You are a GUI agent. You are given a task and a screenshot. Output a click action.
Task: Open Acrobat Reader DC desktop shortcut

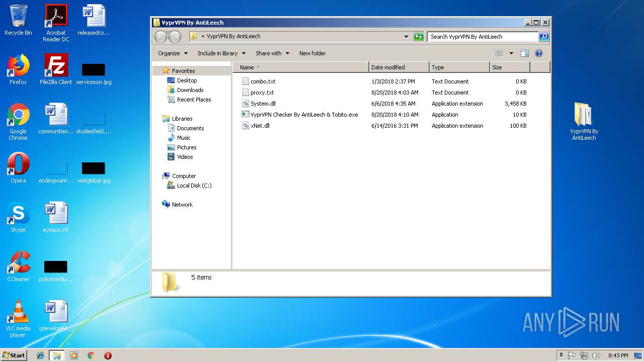coord(56,23)
